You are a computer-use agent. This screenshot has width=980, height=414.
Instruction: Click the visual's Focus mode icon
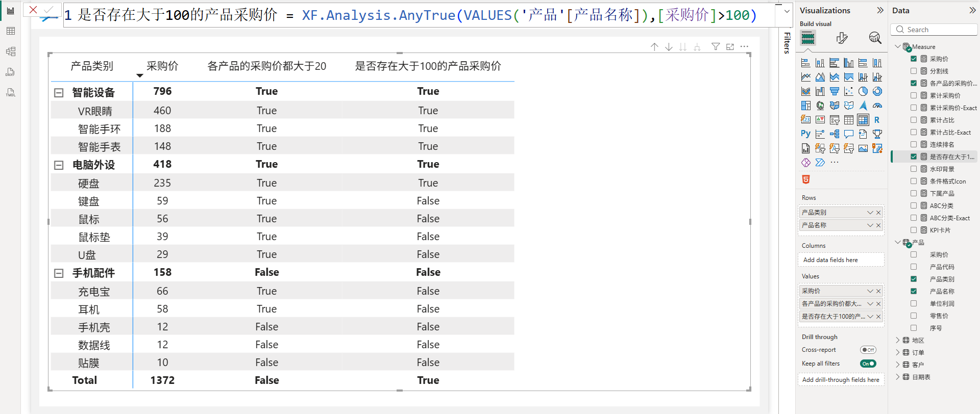click(x=730, y=47)
